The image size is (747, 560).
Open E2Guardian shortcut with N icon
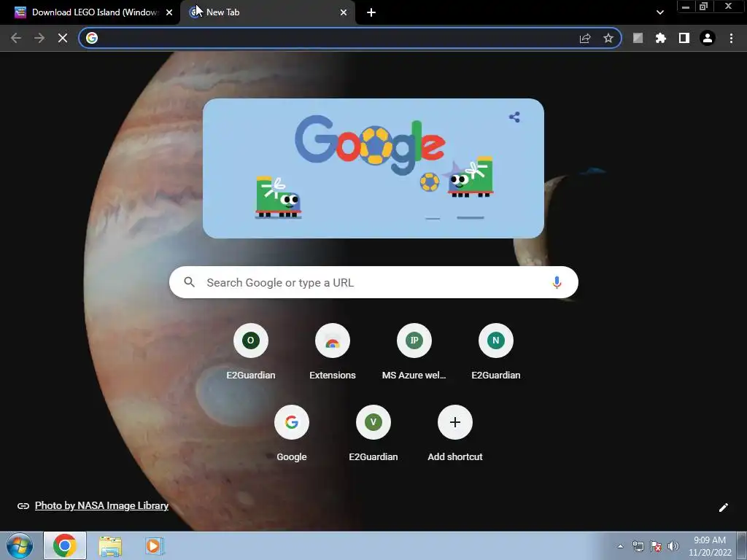point(496,352)
